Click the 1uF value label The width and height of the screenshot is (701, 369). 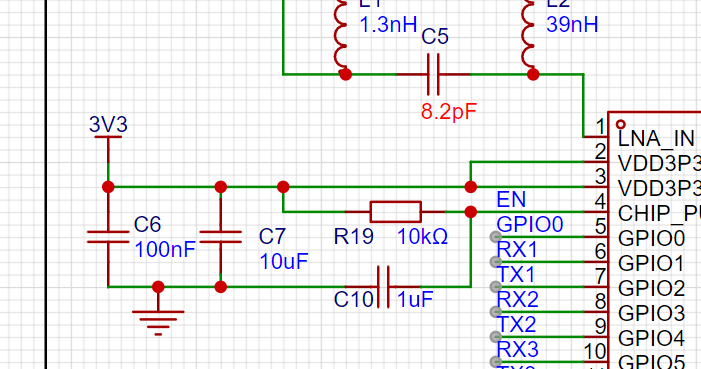pos(415,299)
